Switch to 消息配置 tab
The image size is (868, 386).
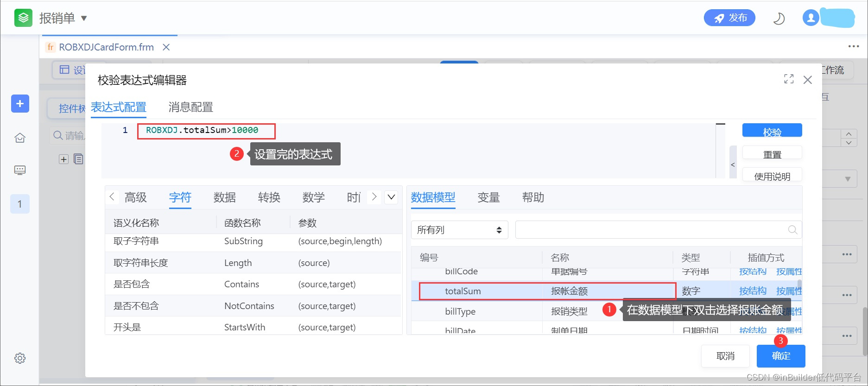click(191, 107)
